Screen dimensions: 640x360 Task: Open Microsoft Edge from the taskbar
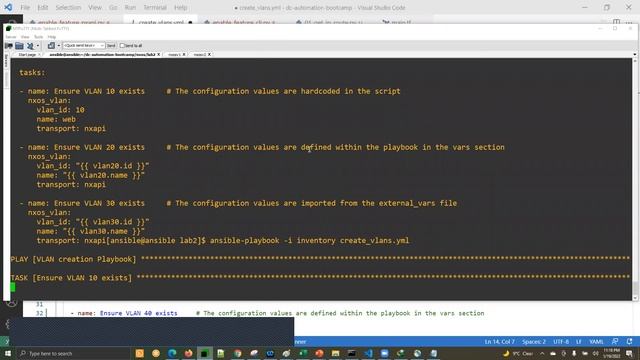click(x=172, y=353)
